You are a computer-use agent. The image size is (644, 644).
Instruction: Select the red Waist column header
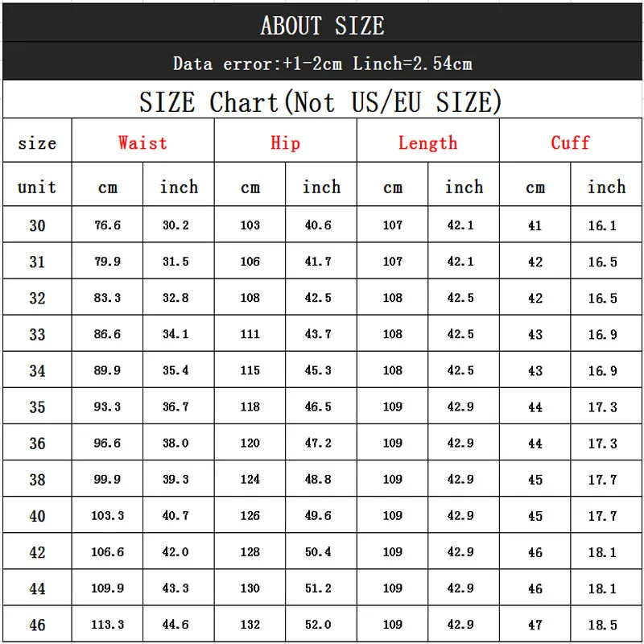(x=142, y=142)
